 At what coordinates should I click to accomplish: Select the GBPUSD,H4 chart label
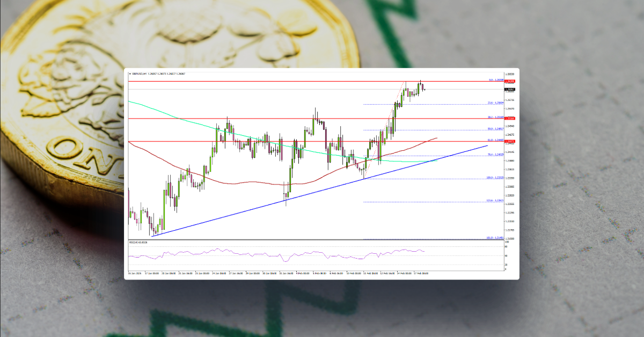(141, 74)
